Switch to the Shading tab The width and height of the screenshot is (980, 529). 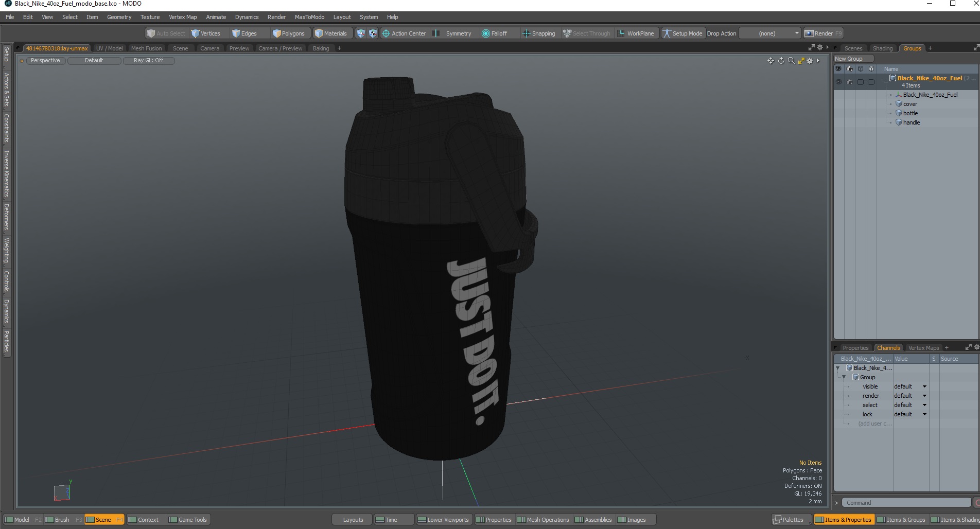[x=882, y=48]
